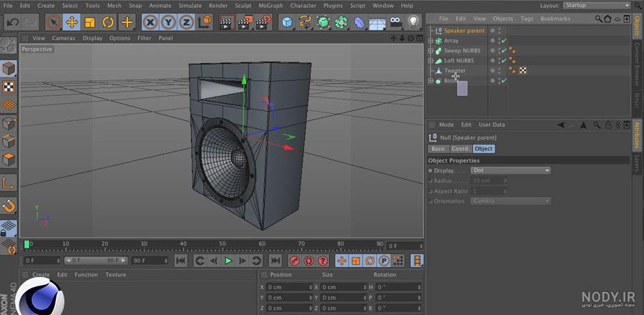This screenshot has width=644, height=315.
Task: Switch to Texture mode checkerboard icon
Action: pyautogui.click(x=9, y=87)
